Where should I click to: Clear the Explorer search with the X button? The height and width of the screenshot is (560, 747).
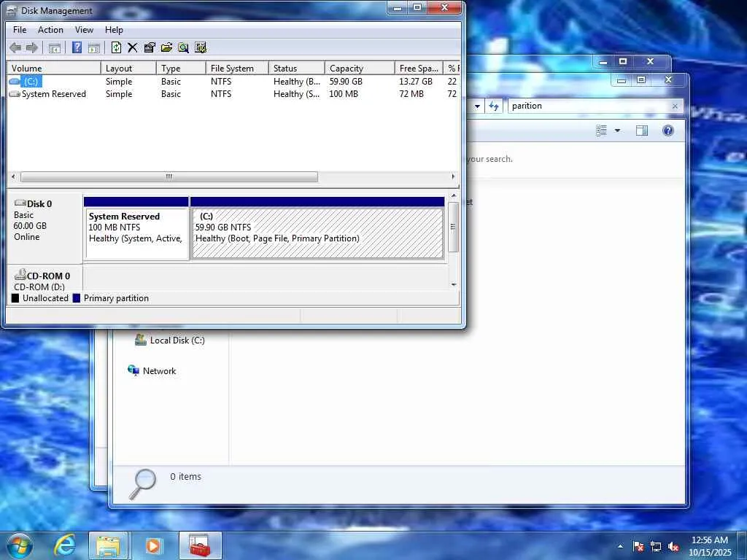point(675,106)
